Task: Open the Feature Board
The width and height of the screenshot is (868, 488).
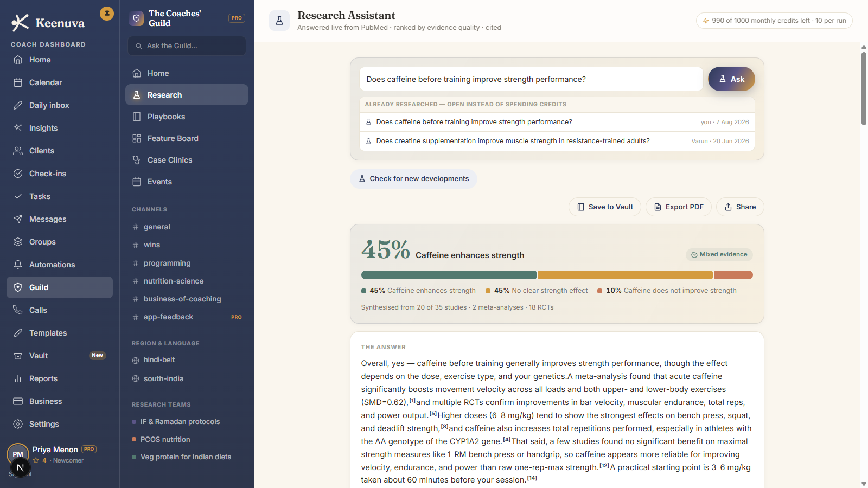Action: point(187,138)
